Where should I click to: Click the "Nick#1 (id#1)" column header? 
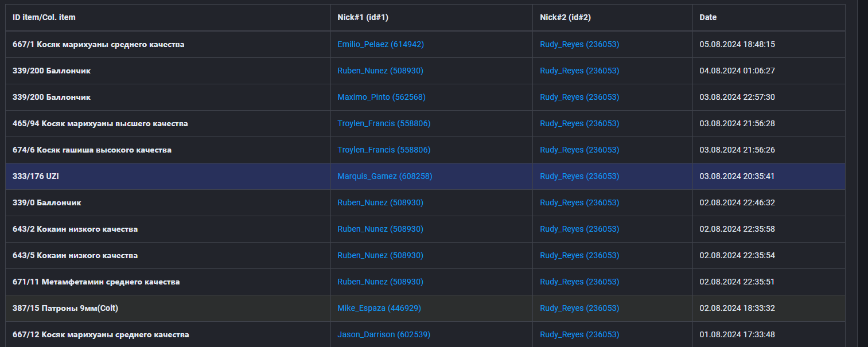(363, 17)
